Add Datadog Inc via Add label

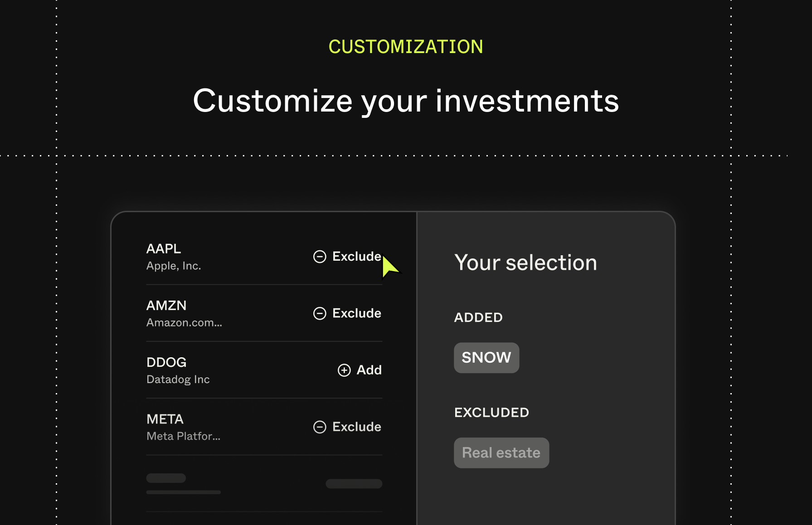click(x=369, y=370)
